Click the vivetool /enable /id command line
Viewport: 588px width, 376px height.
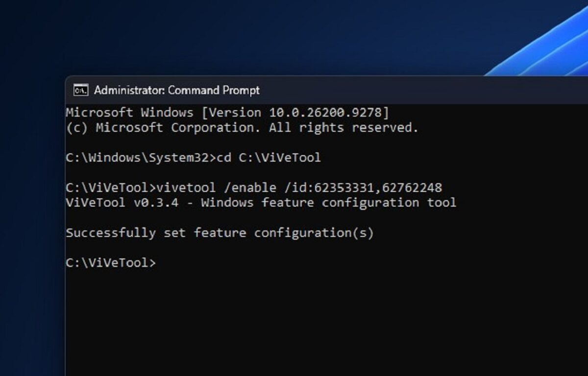tap(254, 188)
